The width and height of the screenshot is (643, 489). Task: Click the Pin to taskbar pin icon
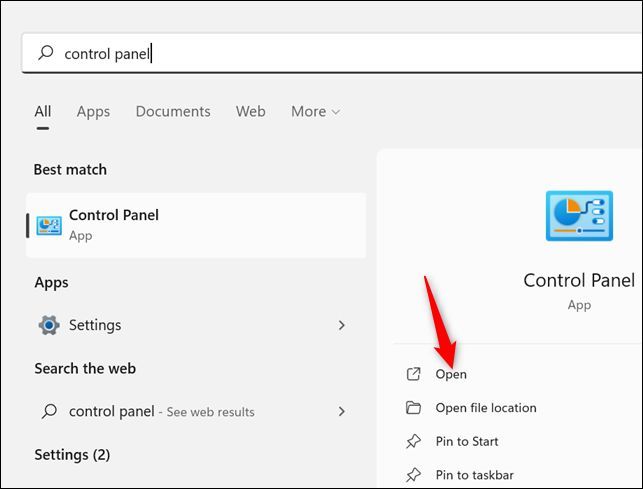pyautogui.click(x=413, y=475)
